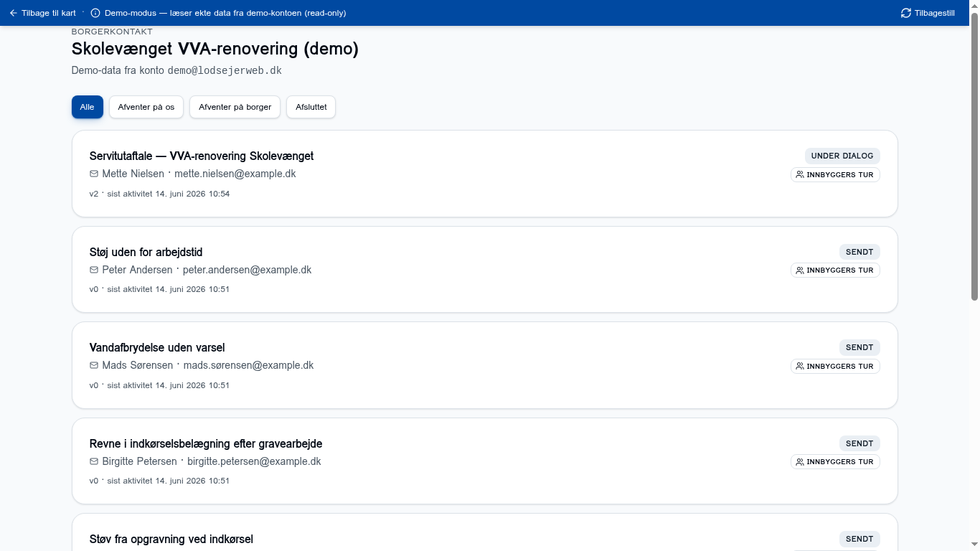
Task: Click the UNDER DIALOG status badge
Action: [842, 156]
